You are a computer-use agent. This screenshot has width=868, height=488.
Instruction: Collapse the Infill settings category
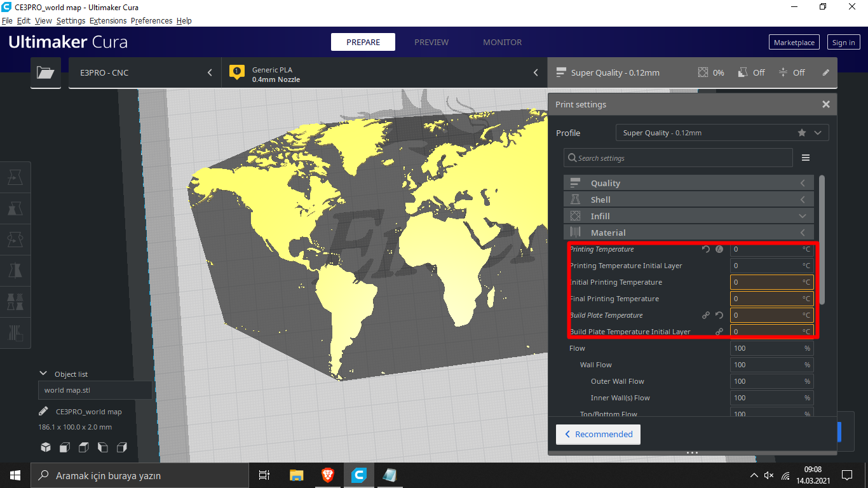coord(689,216)
